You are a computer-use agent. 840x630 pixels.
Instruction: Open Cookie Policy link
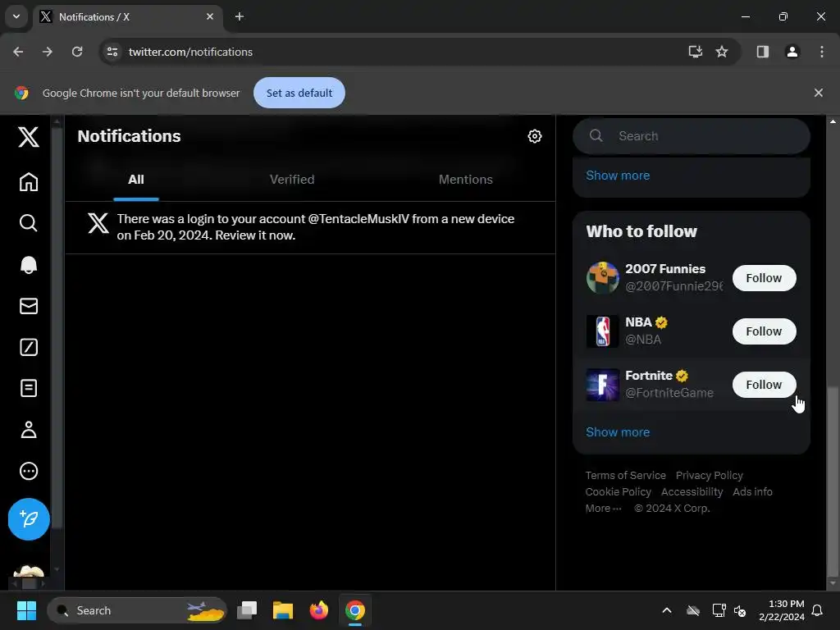coord(618,492)
